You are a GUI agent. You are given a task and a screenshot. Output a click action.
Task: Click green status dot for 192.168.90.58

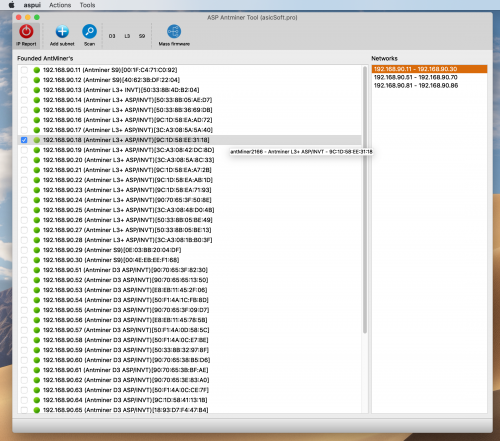pyautogui.click(x=37, y=340)
